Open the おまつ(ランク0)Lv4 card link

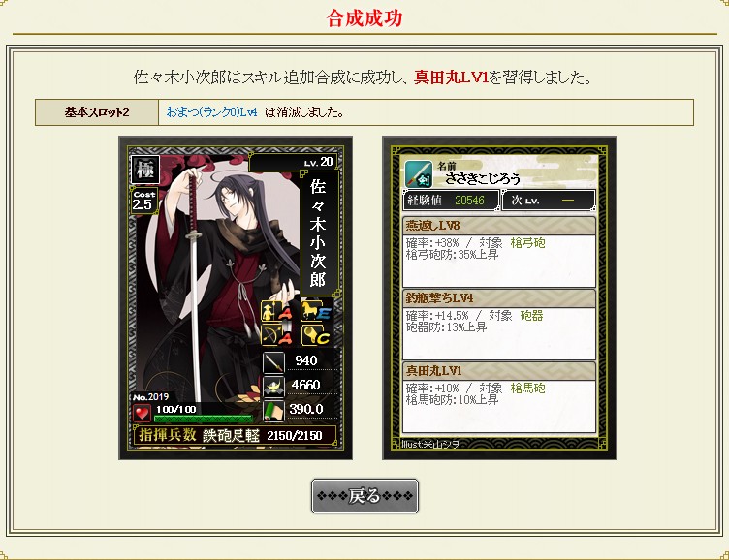point(211,112)
